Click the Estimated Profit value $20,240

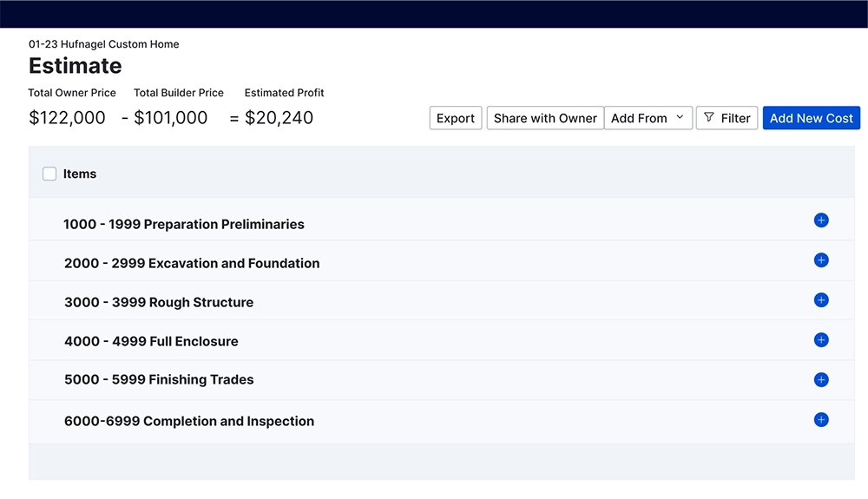coord(279,118)
